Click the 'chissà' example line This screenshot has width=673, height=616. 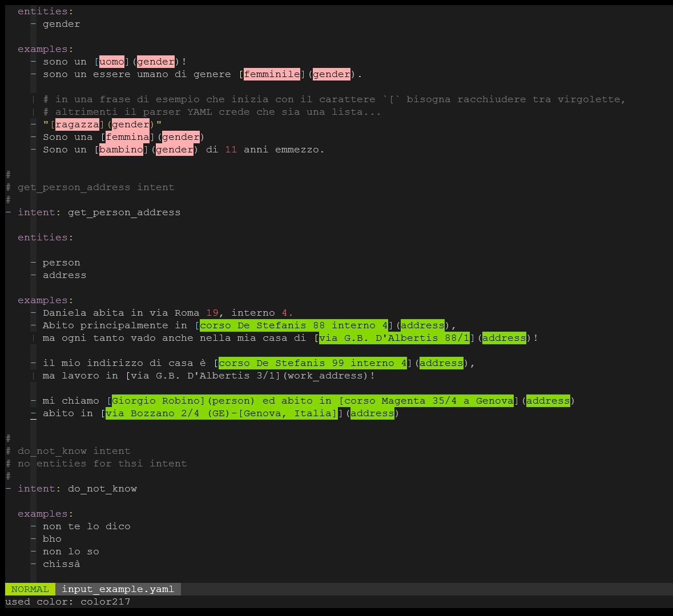tap(62, 564)
